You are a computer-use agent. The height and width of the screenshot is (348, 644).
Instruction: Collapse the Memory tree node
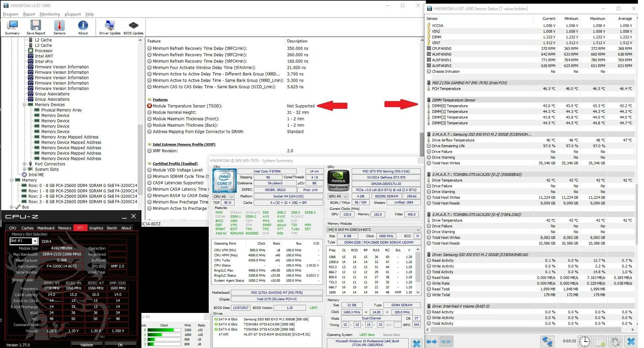[12, 180]
